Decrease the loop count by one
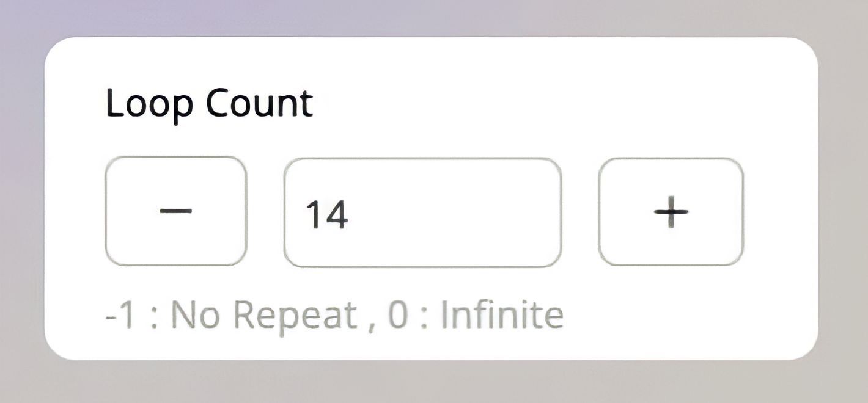This screenshot has width=868, height=403. pyautogui.click(x=176, y=211)
